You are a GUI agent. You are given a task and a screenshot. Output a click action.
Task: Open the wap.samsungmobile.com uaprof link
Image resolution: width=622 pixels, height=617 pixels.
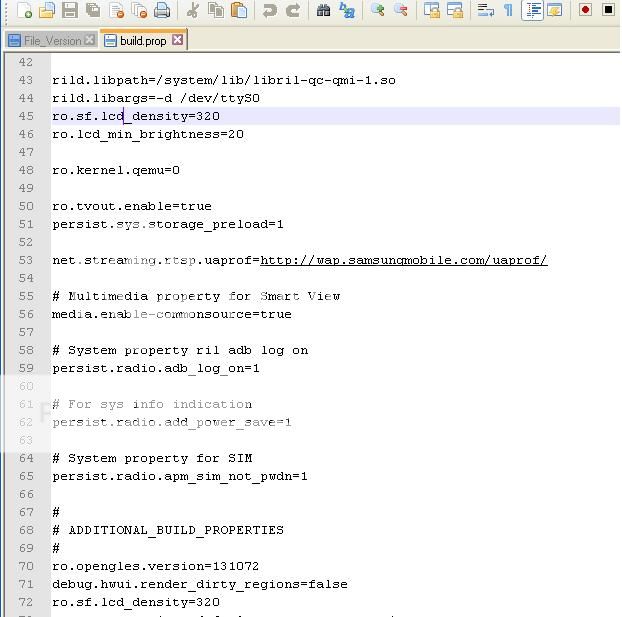[403, 260]
